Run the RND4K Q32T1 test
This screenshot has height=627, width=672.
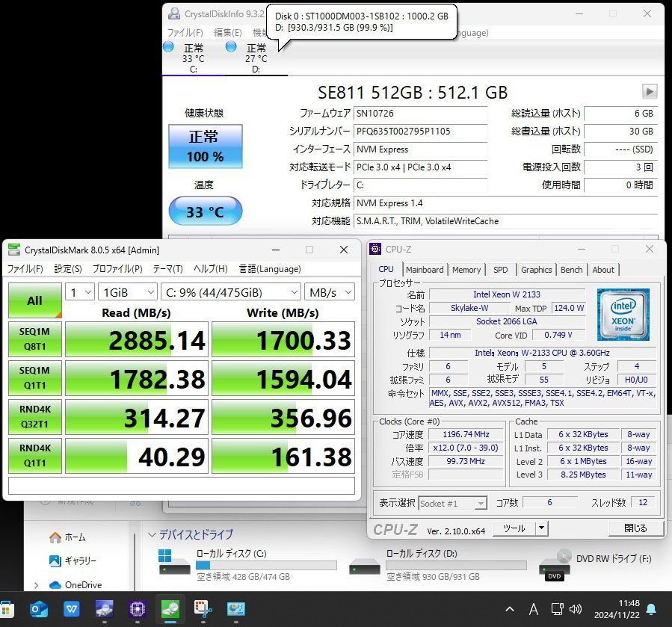coord(34,416)
